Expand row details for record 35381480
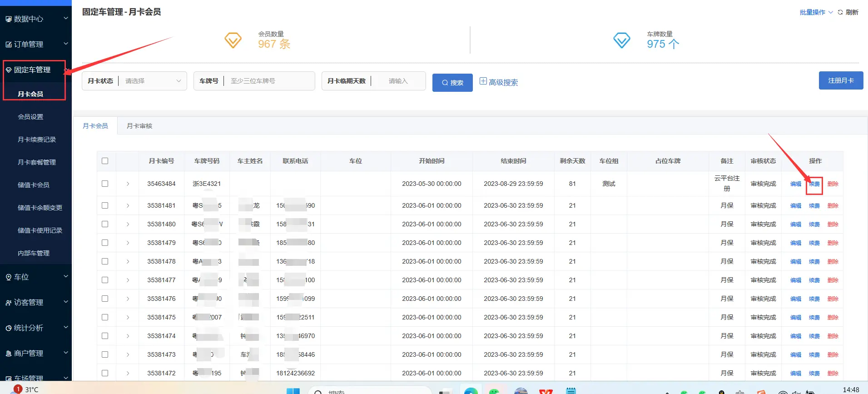Screen dimensions: 868x394 pos(128,224)
